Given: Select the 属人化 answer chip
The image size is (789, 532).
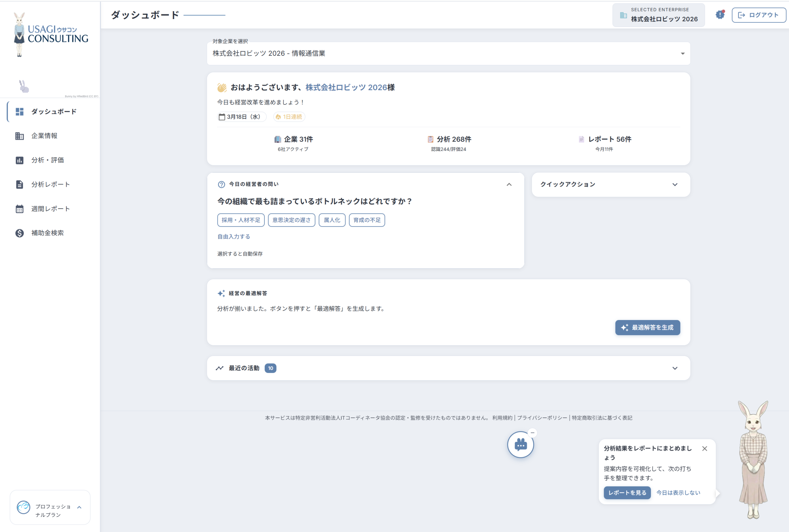Looking at the screenshot, I should (332, 220).
